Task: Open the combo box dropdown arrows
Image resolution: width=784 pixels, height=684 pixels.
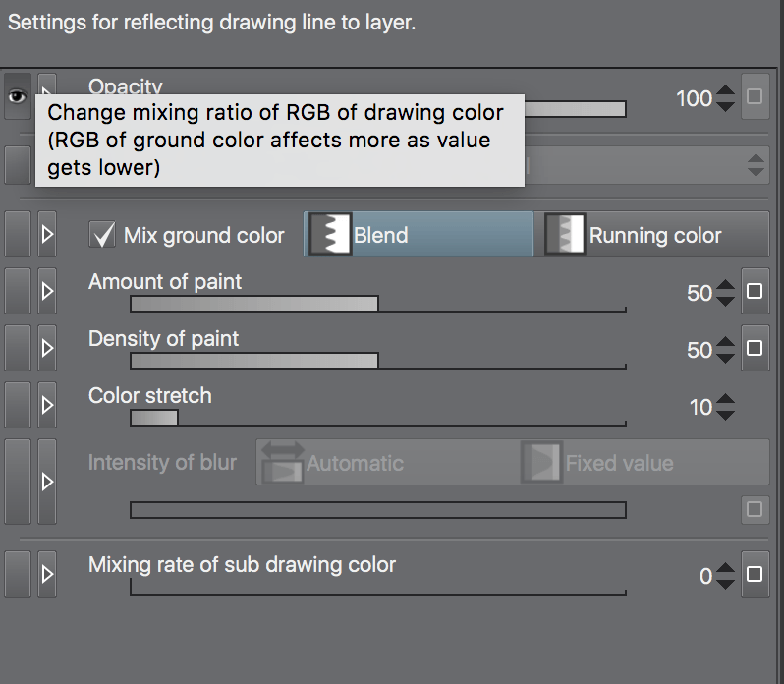Action: coord(756,164)
